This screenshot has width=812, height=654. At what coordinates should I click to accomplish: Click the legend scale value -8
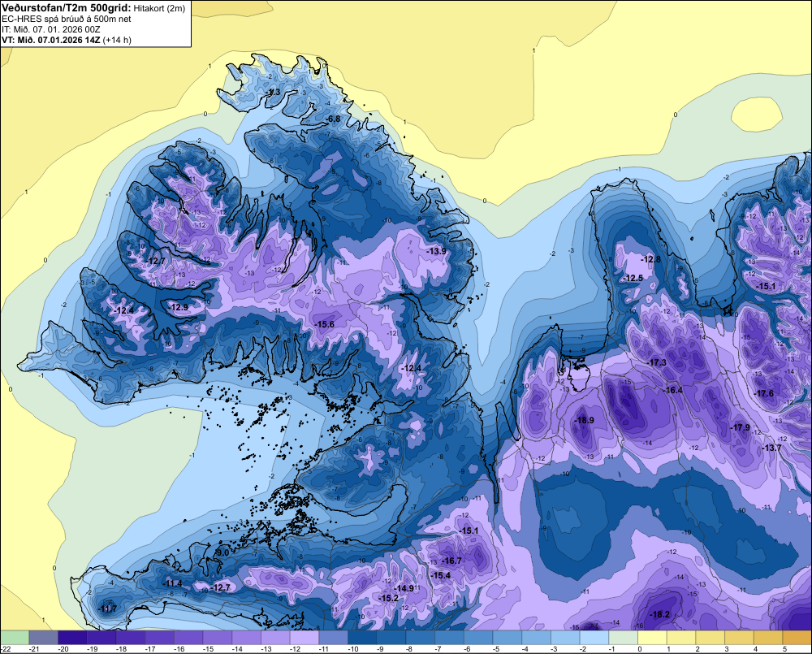[410, 649]
